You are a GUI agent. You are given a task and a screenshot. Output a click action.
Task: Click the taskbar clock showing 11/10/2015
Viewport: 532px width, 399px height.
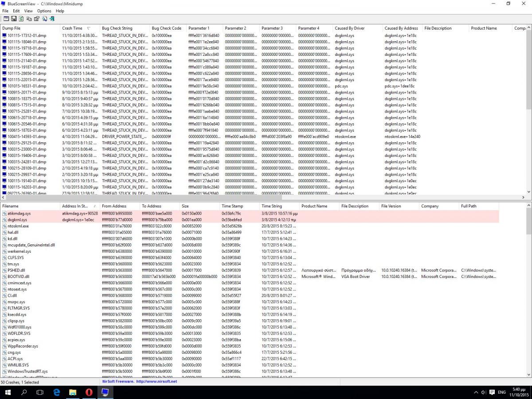click(519, 392)
